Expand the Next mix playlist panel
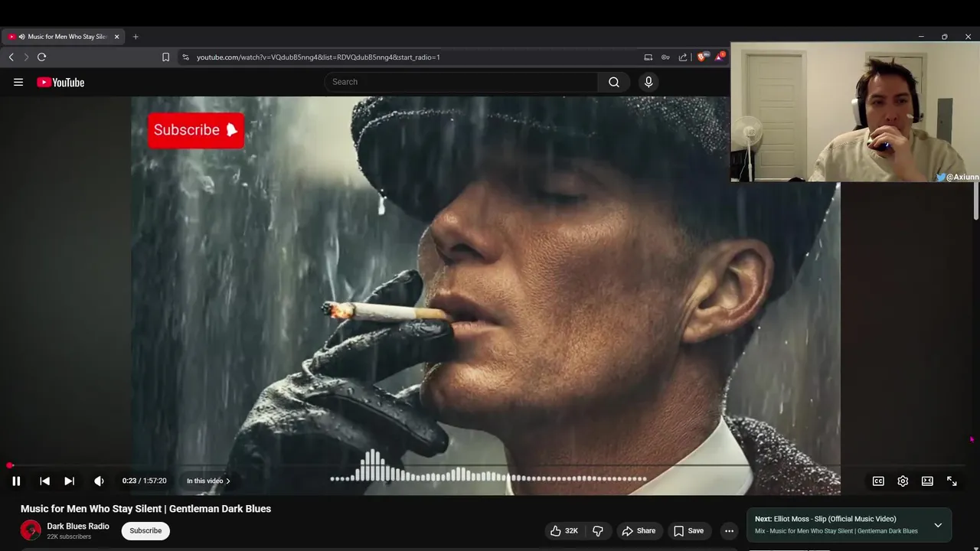Screen dimensions: 980x551 pyautogui.click(x=938, y=525)
